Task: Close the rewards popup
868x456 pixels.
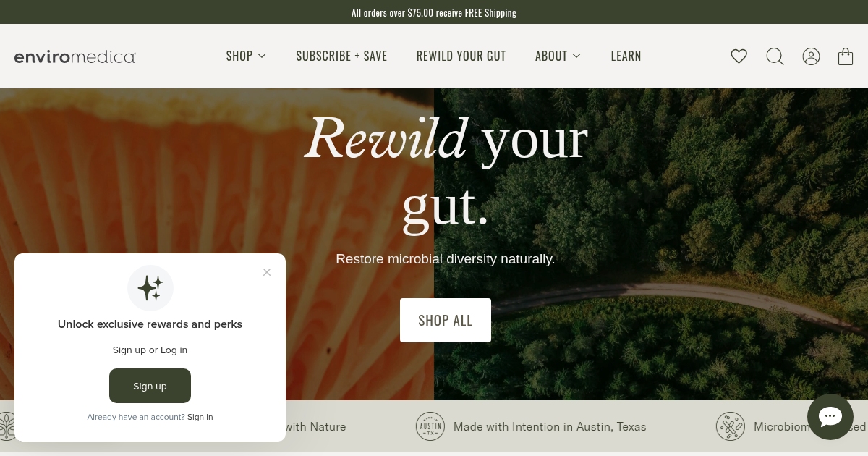Action: coord(267,272)
